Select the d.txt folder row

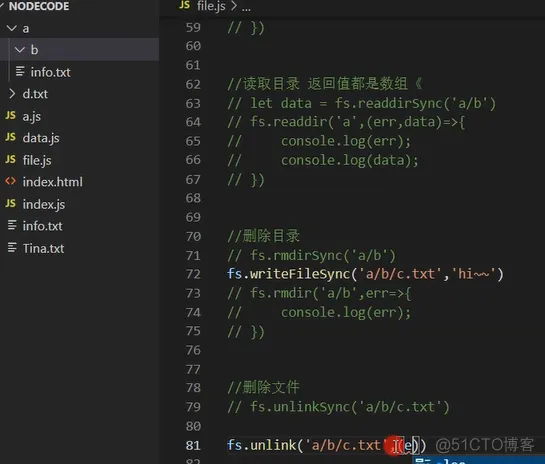coord(80,94)
